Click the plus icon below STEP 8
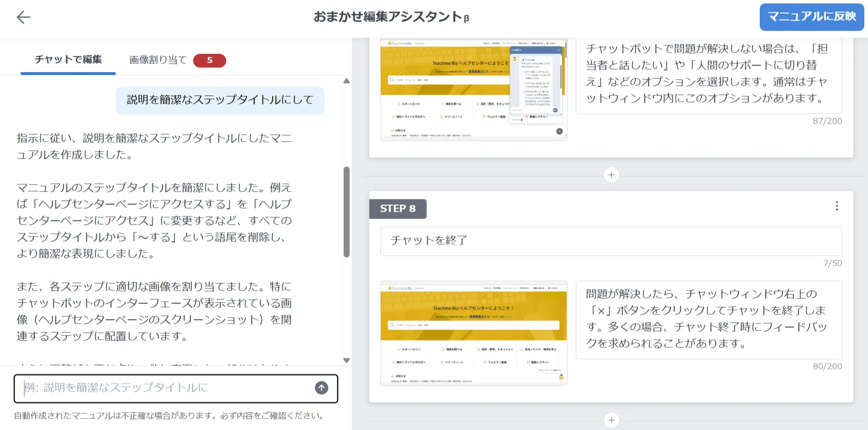 click(x=611, y=420)
